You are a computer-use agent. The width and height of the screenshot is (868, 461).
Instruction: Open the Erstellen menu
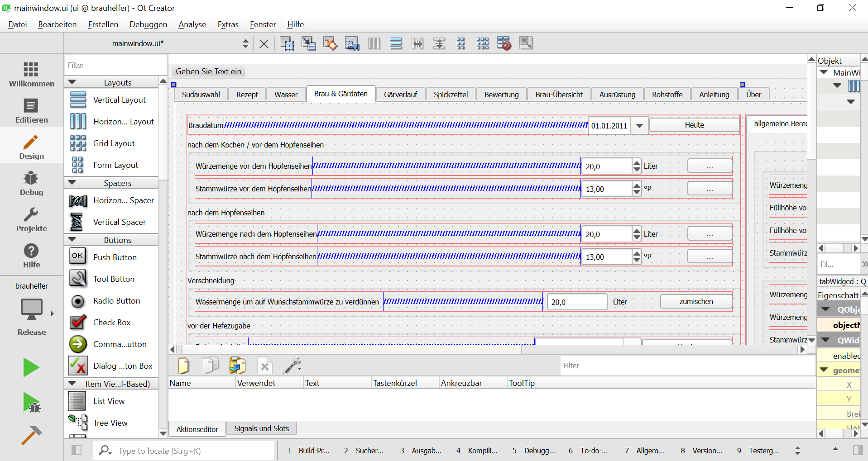103,24
